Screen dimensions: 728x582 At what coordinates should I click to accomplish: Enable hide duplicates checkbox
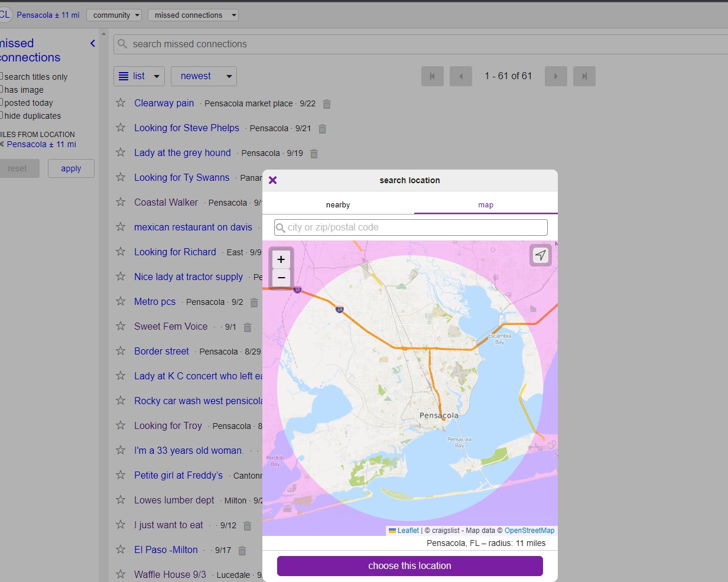pyautogui.click(x=2, y=115)
